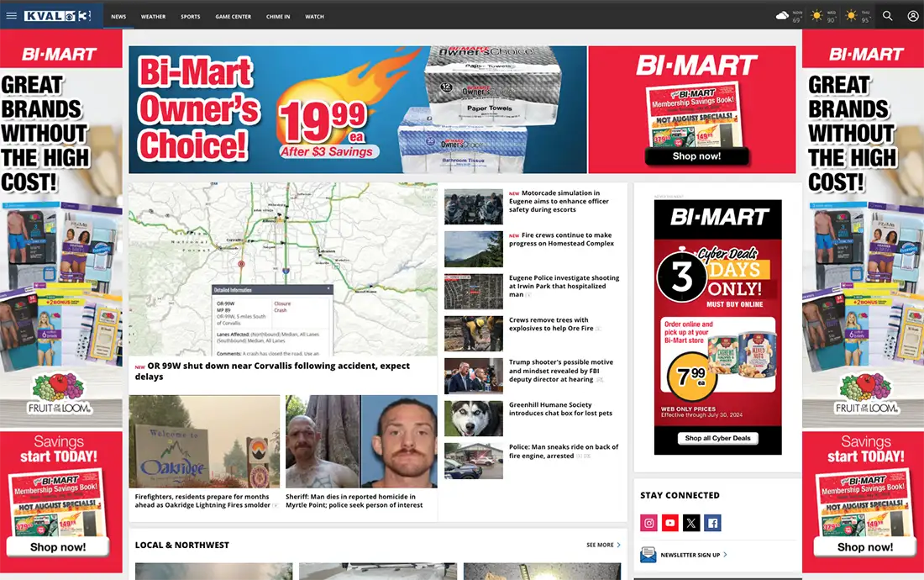The height and width of the screenshot is (580, 924).
Task: Open the Game Center menu item
Action: [x=234, y=17]
